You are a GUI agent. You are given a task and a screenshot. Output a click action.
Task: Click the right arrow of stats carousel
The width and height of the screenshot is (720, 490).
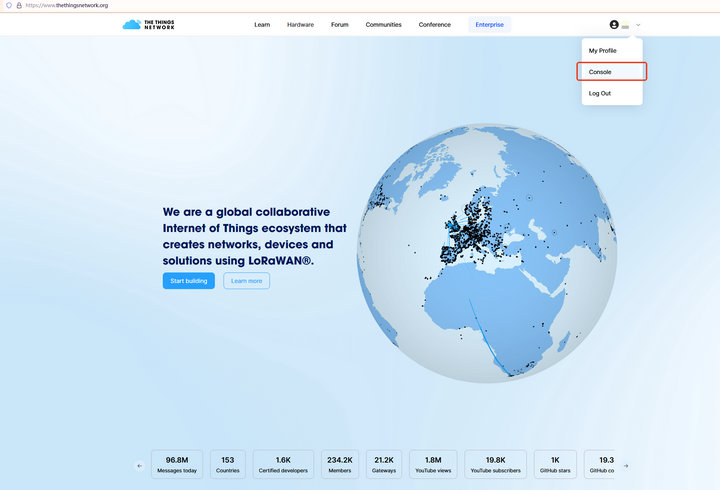point(626,465)
